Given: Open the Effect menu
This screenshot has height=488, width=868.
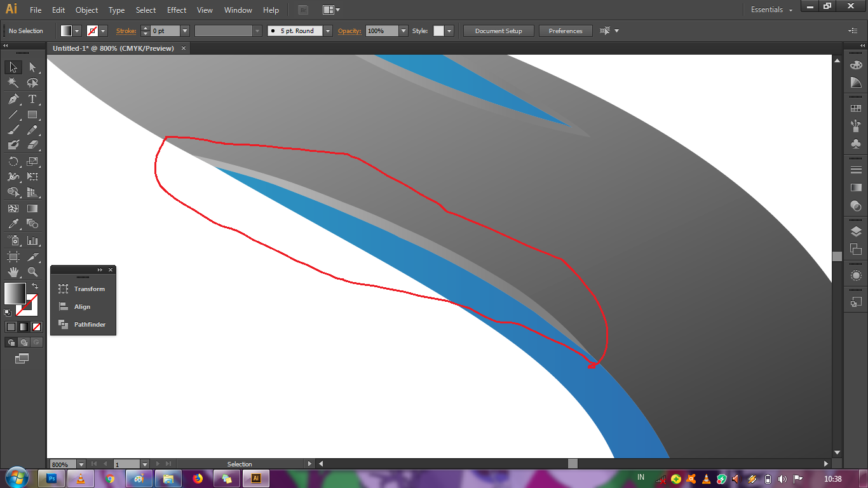Looking at the screenshot, I should pos(176,10).
